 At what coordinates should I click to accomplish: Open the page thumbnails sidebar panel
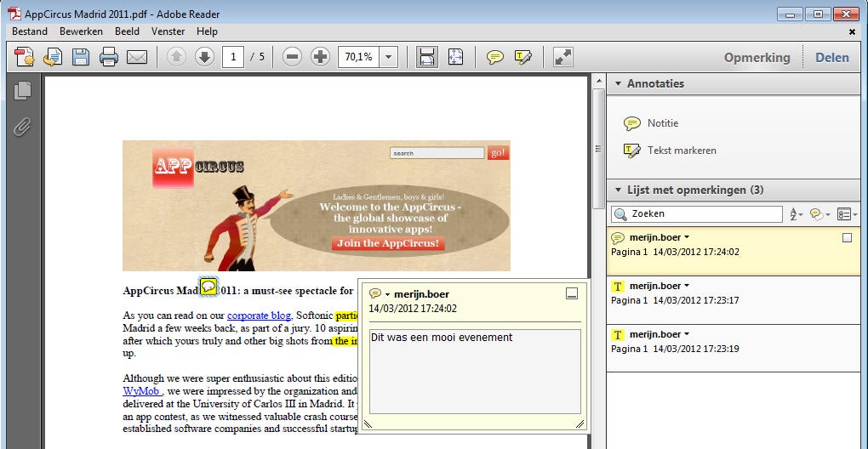pos(22,90)
